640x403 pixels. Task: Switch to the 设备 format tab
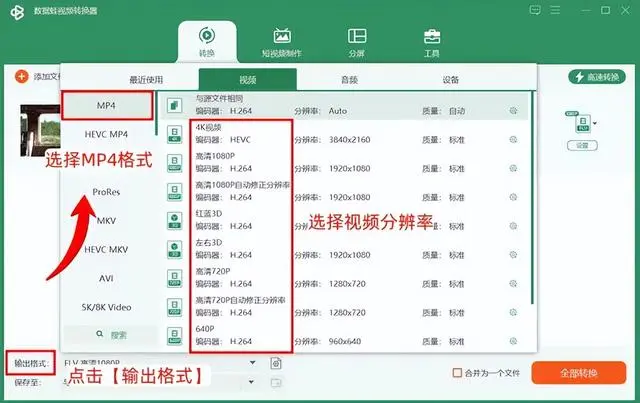[x=451, y=80]
